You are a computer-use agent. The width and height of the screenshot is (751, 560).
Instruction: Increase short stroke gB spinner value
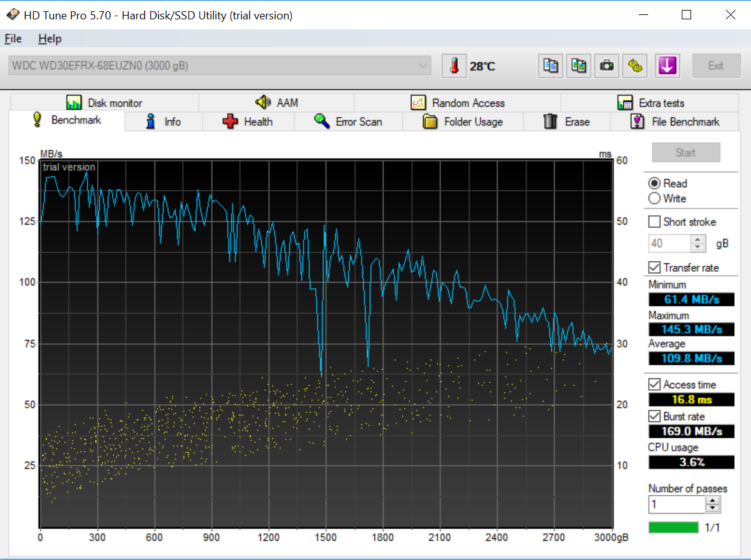699,239
